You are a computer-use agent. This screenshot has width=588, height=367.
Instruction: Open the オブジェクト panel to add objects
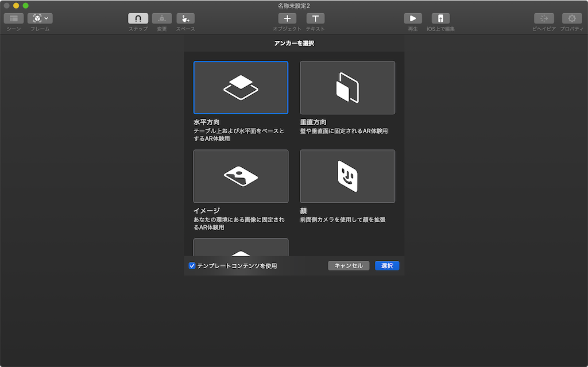coord(287,18)
